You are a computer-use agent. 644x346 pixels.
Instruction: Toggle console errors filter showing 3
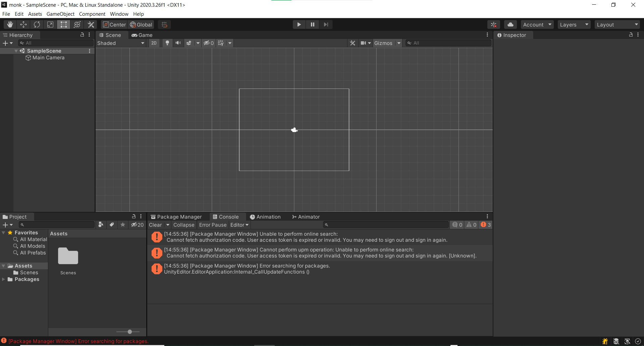tap(485, 225)
